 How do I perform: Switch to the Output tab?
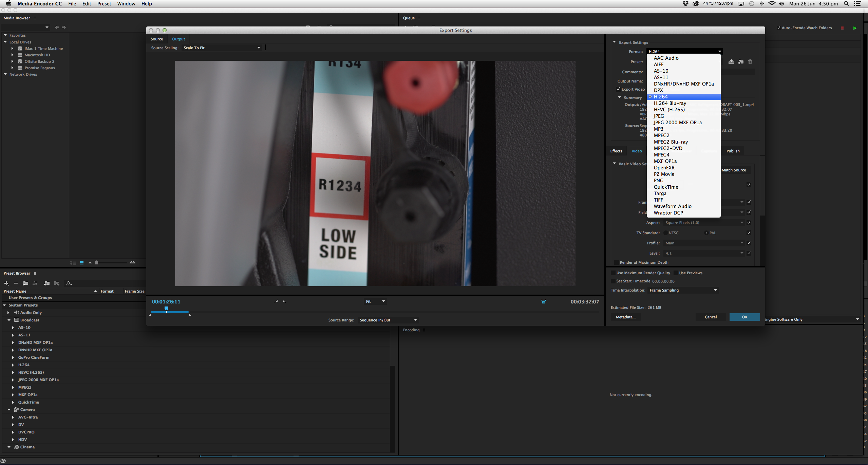[x=178, y=39]
